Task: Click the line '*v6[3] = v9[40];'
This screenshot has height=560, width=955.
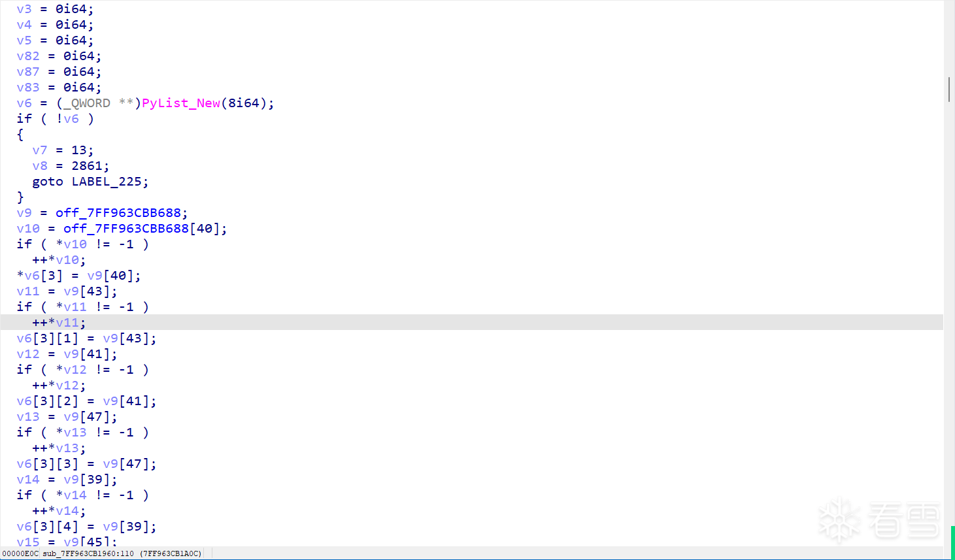Action: [78, 276]
